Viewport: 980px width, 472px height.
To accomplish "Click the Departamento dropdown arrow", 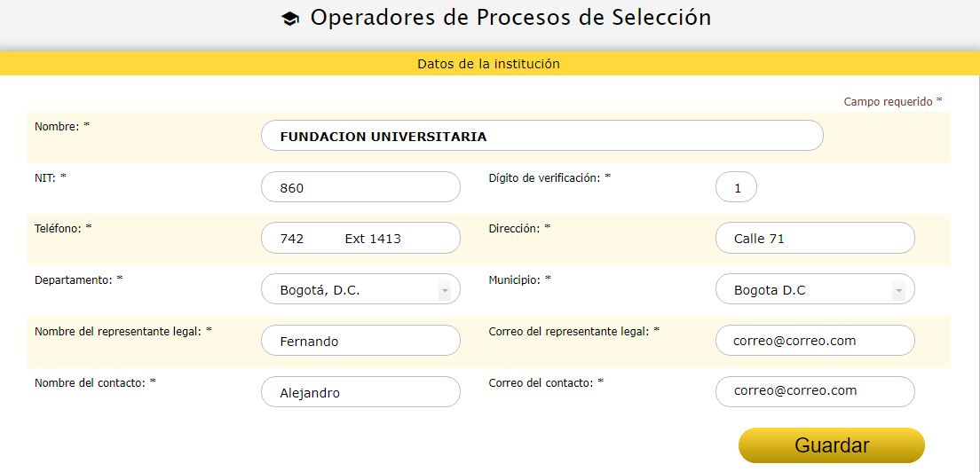I will 444,290.
